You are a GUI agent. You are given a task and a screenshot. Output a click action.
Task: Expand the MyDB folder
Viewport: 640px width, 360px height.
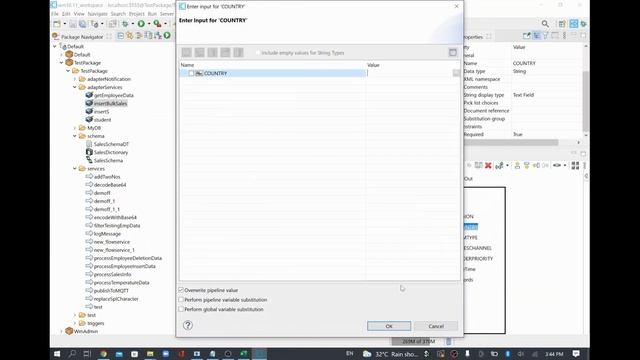pos(75,128)
